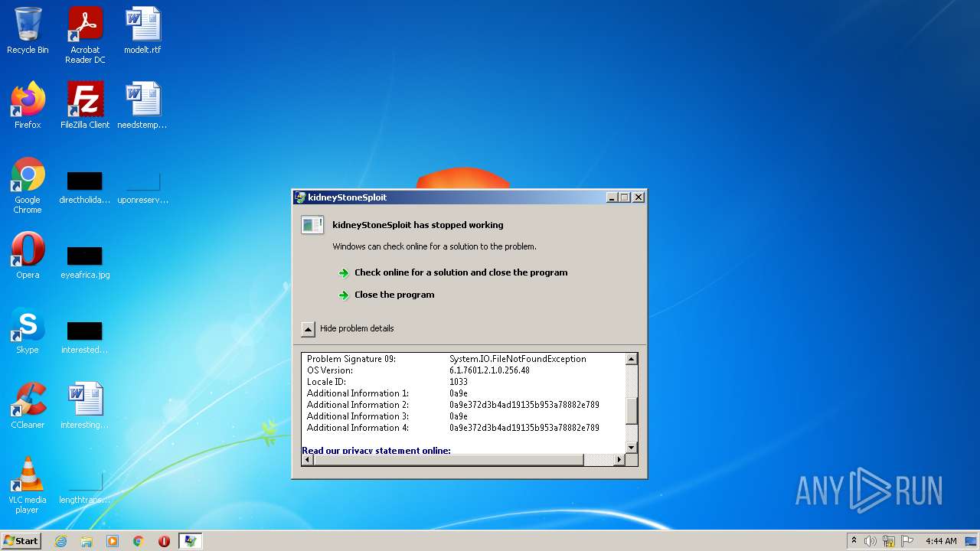Click the horizontal scroll right arrow

point(619,459)
